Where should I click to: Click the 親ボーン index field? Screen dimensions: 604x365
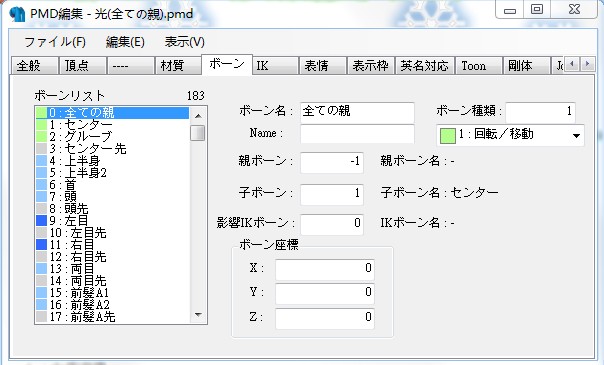coord(332,162)
